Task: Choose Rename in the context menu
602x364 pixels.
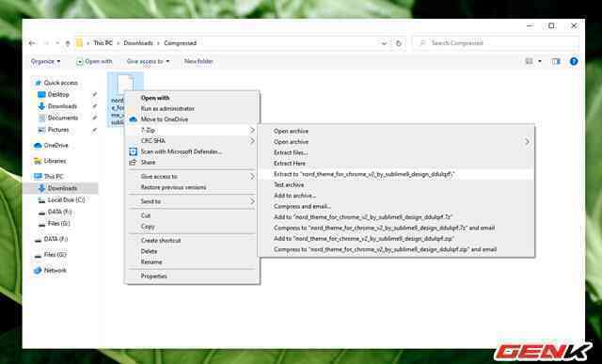Action: click(192, 262)
